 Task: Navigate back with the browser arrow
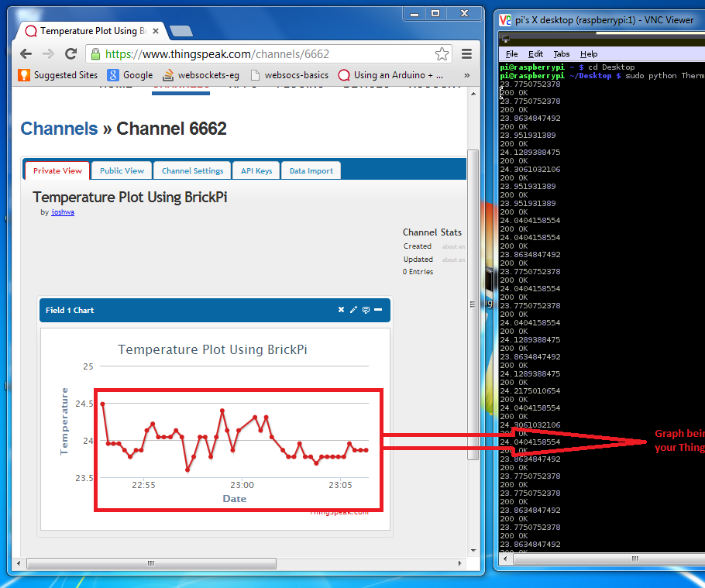click(x=25, y=54)
